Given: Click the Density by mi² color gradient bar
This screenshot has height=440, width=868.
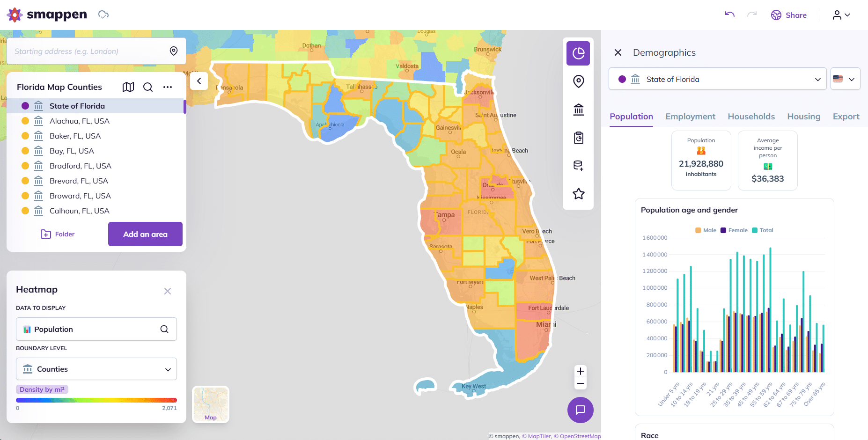Looking at the screenshot, I should click(96, 400).
